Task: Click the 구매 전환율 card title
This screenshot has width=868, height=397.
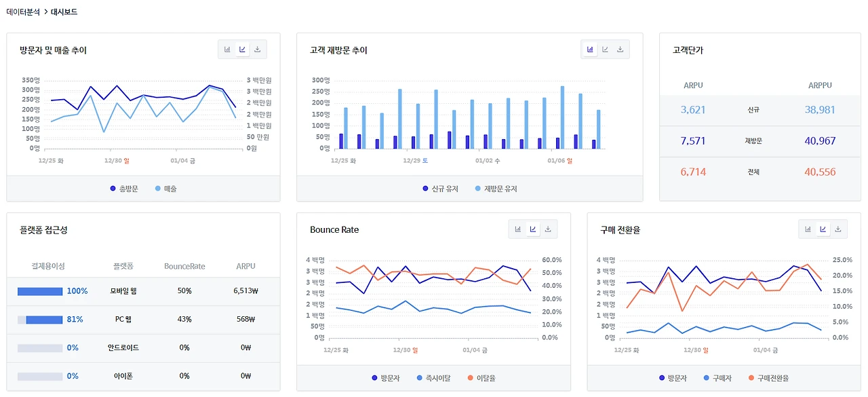Action: (620, 230)
